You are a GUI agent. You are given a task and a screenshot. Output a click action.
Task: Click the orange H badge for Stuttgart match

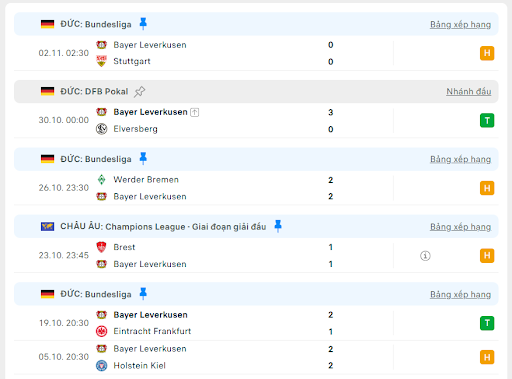(x=487, y=53)
